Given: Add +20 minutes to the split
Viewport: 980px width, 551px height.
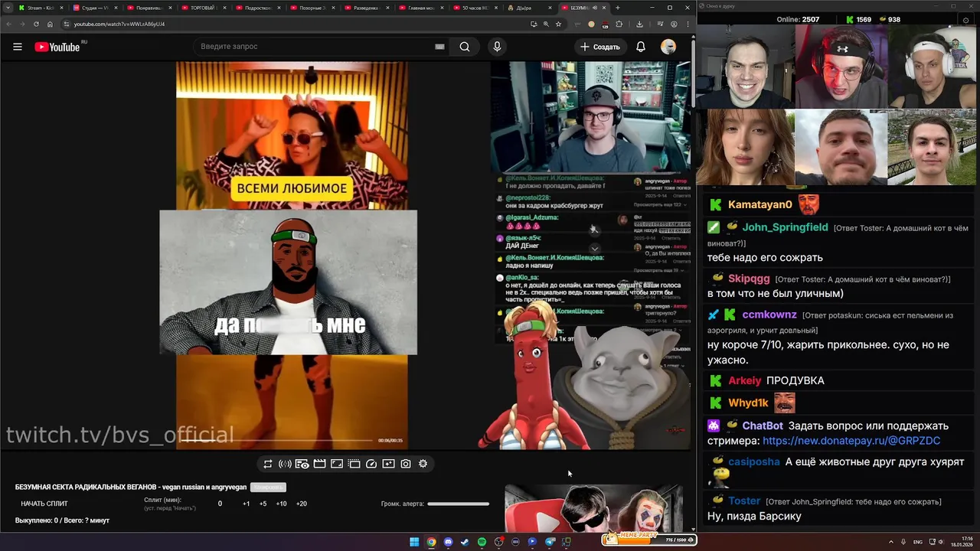Looking at the screenshot, I should pyautogui.click(x=302, y=504).
